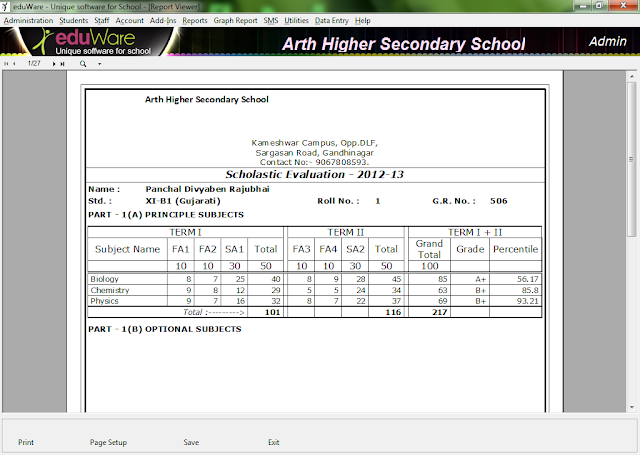Click the Chemistry subject row

click(315, 290)
